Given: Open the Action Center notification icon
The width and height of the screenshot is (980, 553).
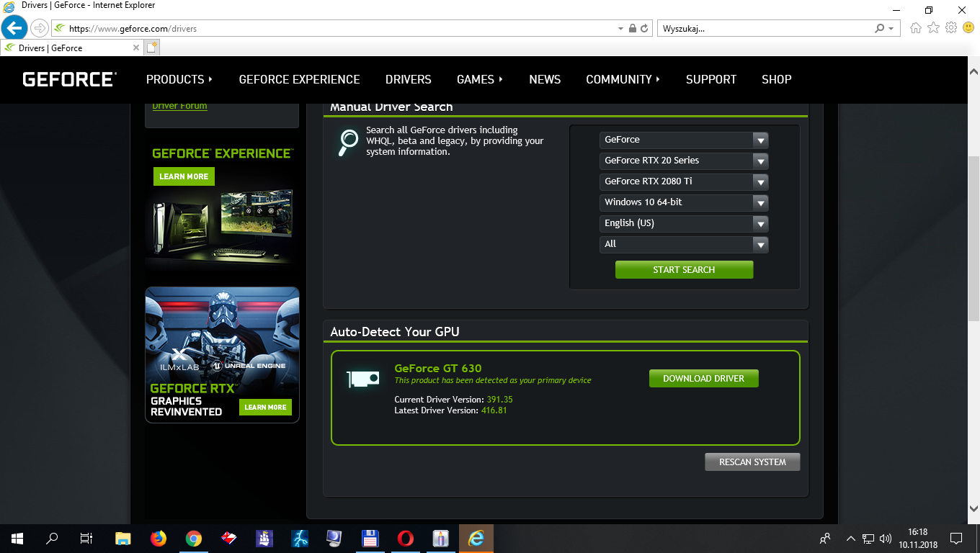Looking at the screenshot, I should pos(956,539).
